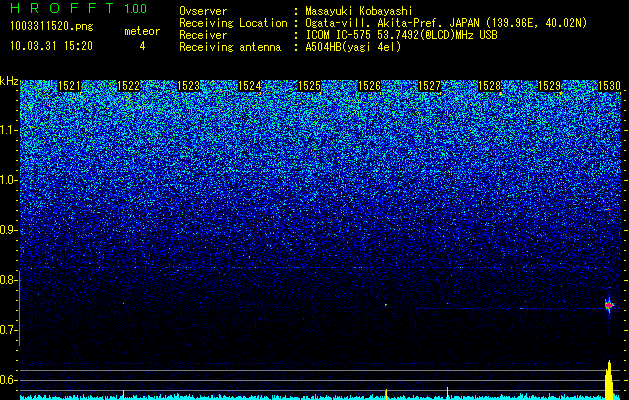The image size is (629, 400).
Task: Click the 1524 time marker
Action: click(x=250, y=86)
